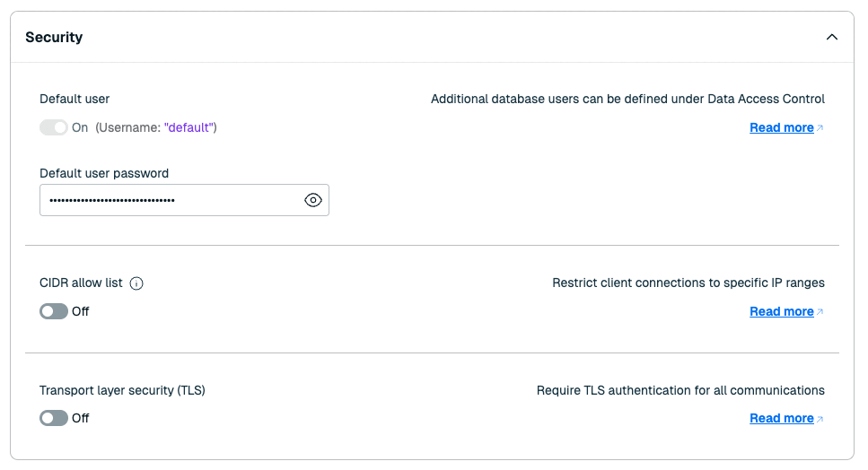Viewport: 868px width, 470px height.
Task: Click the Default user On toggle
Action: tap(54, 127)
